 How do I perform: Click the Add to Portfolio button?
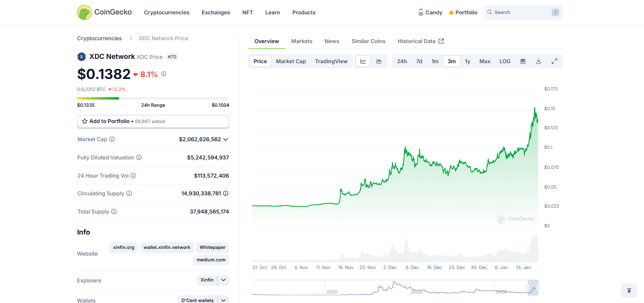pyautogui.click(x=153, y=122)
